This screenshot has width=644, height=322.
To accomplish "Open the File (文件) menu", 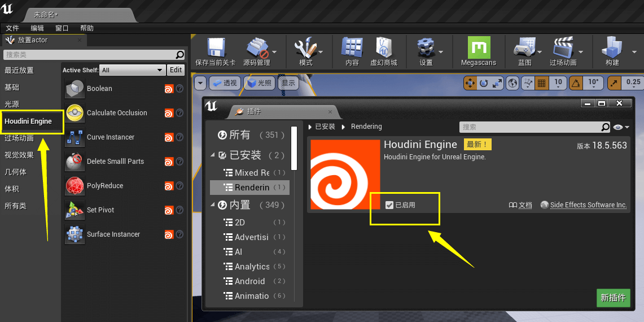I will 12,28.
